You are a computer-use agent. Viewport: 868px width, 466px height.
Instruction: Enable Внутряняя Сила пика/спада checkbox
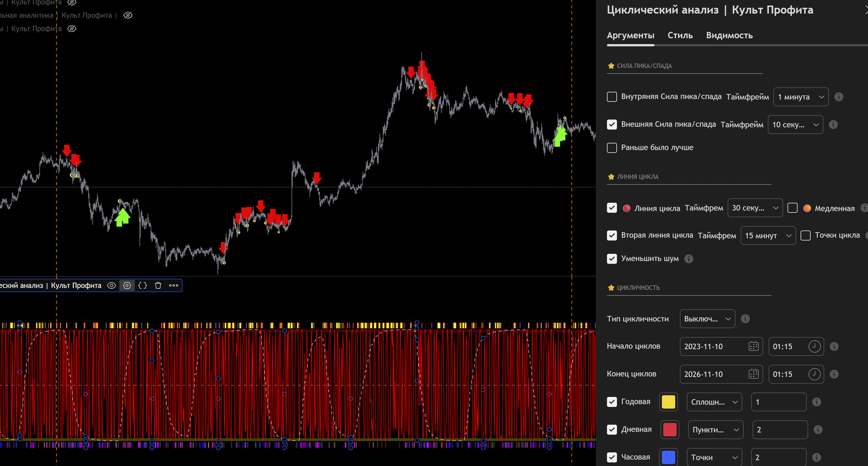pyautogui.click(x=612, y=97)
